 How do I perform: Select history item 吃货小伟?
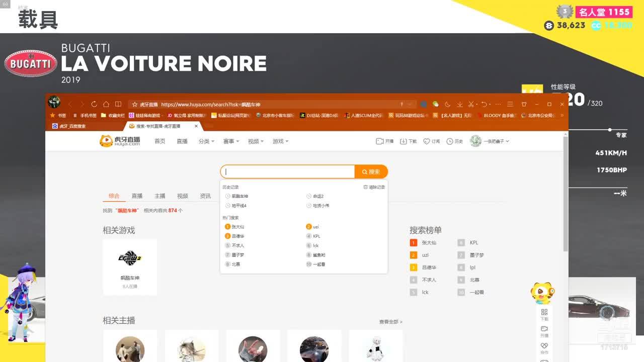tap(320, 206)
